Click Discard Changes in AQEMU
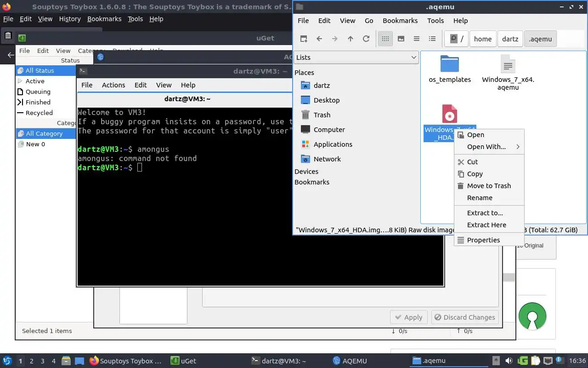 tap(465, 317)
